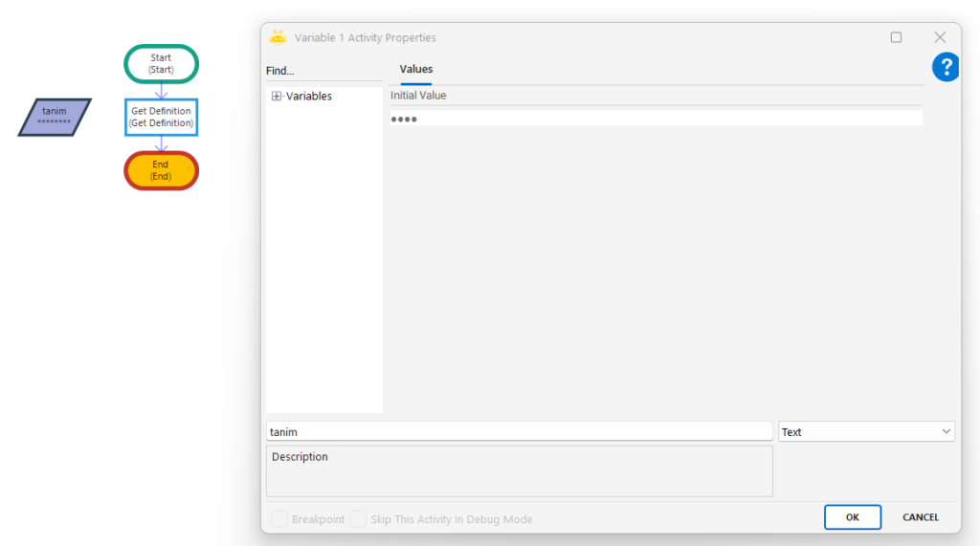Select the tanim variable shape on canvas
The width and height of the screenshot is (980, 546).
click(x=55, y=117)
